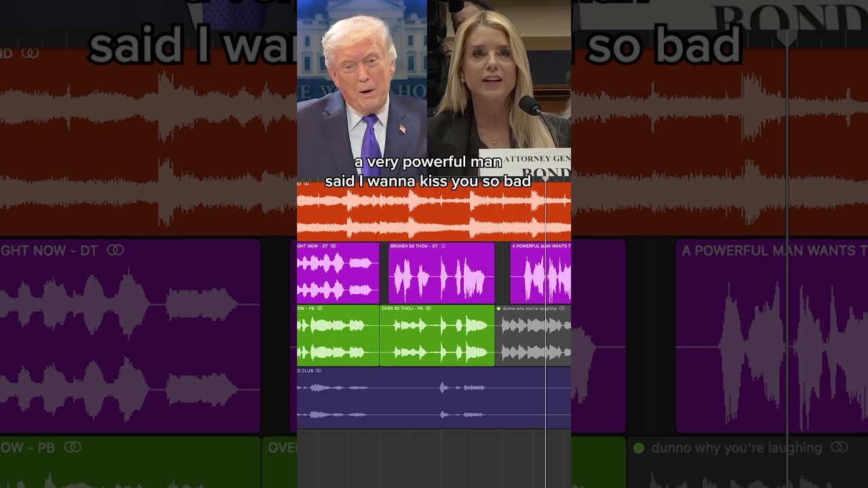Select the gray muted dunno why you're laughing region

533,335
